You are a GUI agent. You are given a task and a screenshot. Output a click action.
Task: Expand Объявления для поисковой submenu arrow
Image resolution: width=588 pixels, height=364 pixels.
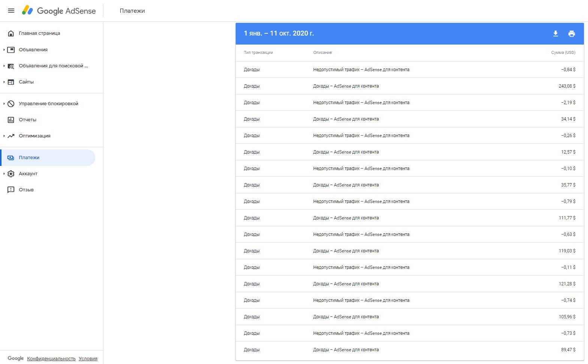pos(4,66)
